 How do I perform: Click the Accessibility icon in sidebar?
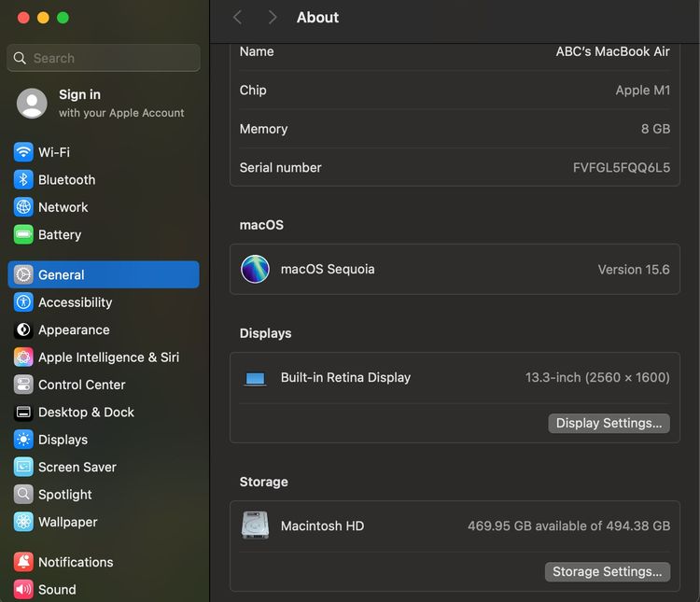pos(23,302)
